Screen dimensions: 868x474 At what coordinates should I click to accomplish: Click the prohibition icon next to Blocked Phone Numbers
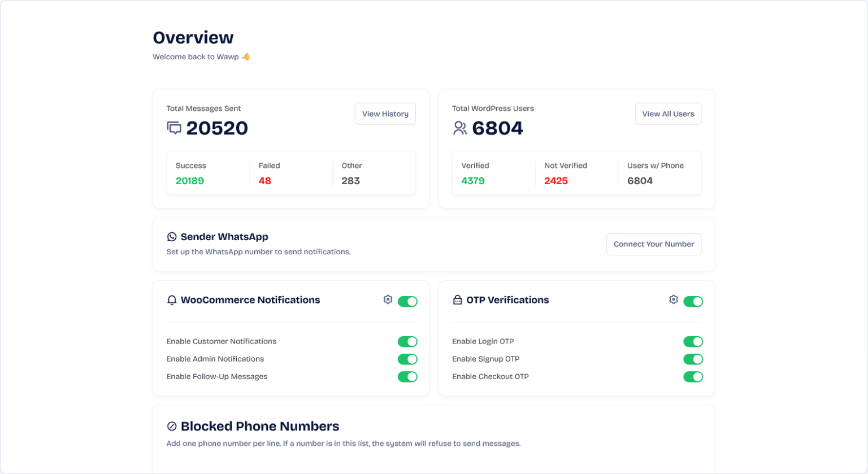[171, 427]
